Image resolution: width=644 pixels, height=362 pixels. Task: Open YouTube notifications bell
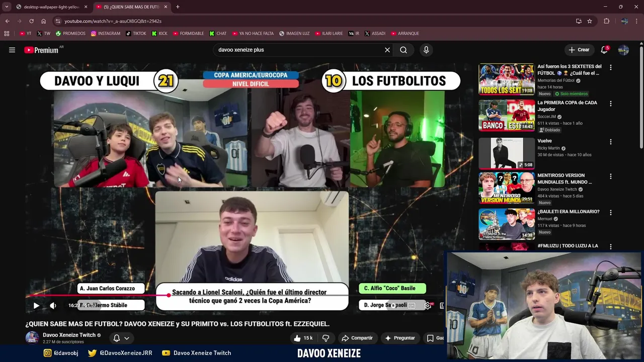(604, 50)
